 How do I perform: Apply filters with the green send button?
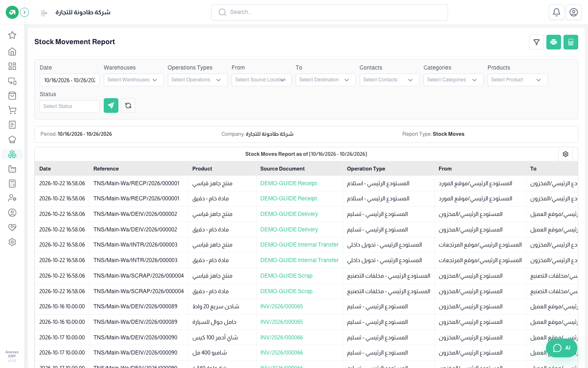pyautogui.click(x=111, y=105)
